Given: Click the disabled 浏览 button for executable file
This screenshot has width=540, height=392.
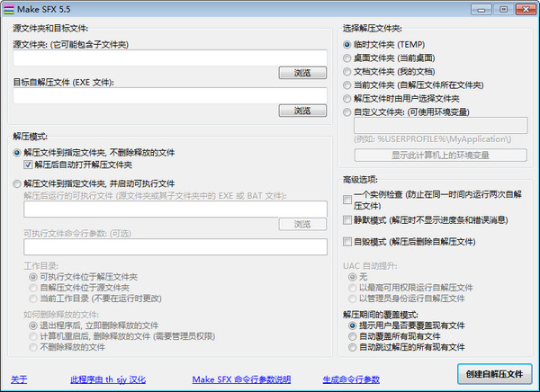Looking at the screenshot, I should click(302, 225).
